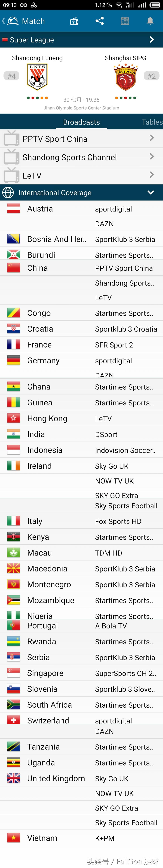Tap the Shanghai SIPG #2 rank badge
Screen dimensions: 163x868
(x=152, y=76)
